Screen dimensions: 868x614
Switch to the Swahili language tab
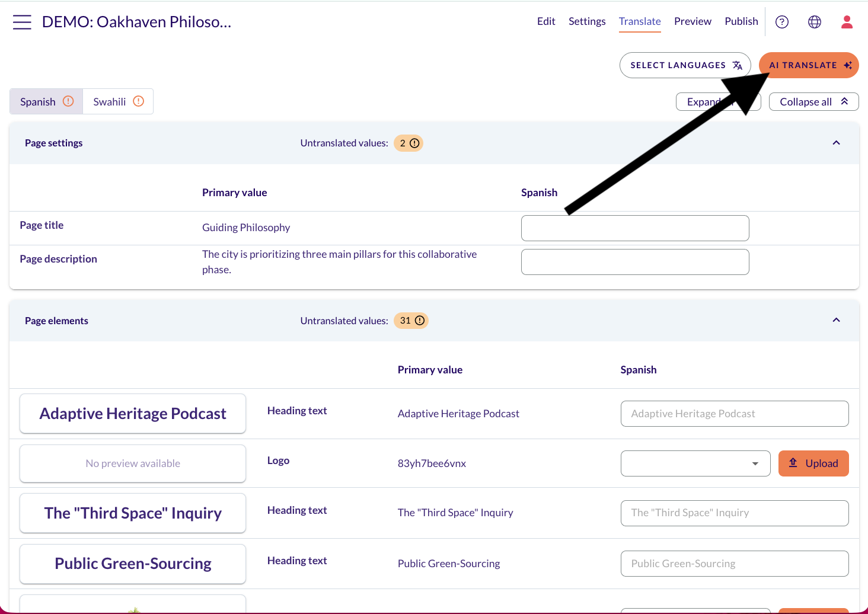point(118,101)
